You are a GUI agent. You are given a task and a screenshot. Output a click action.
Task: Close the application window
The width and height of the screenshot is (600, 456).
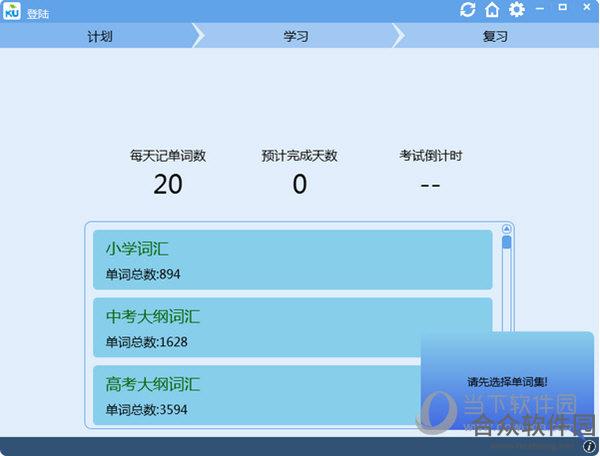(x=587, y=7)
